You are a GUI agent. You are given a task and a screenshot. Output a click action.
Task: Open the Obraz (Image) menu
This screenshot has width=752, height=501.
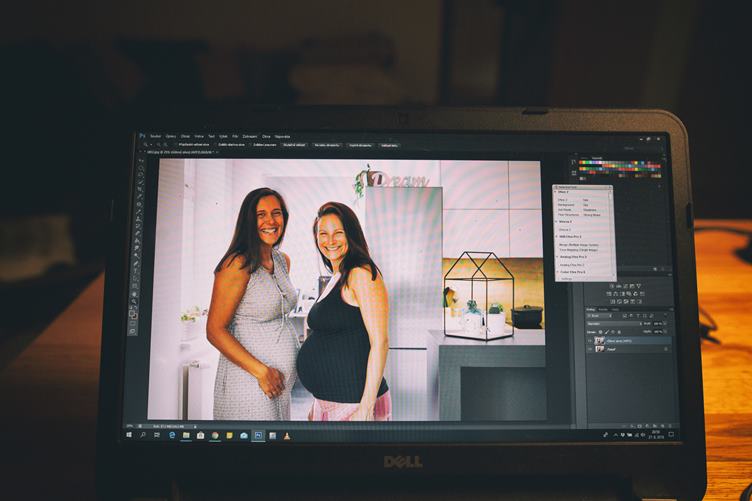click(185, 137)
